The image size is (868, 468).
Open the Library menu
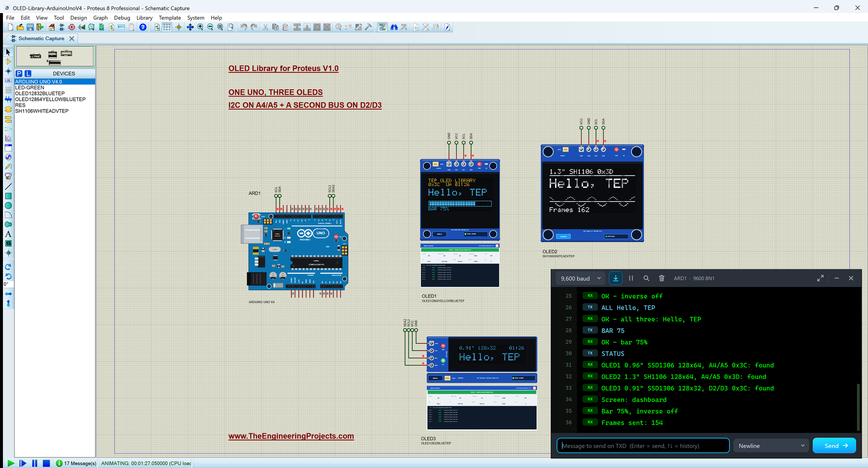144,18
